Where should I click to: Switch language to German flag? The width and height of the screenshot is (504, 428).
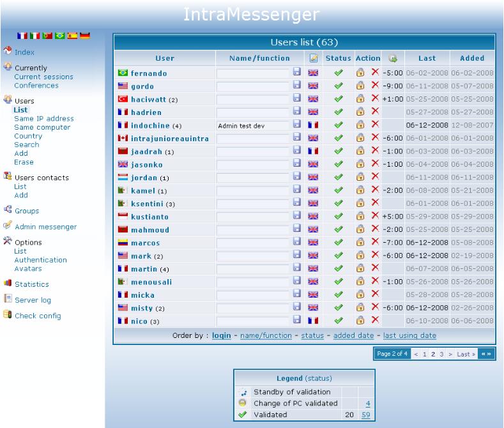(85, 35)
